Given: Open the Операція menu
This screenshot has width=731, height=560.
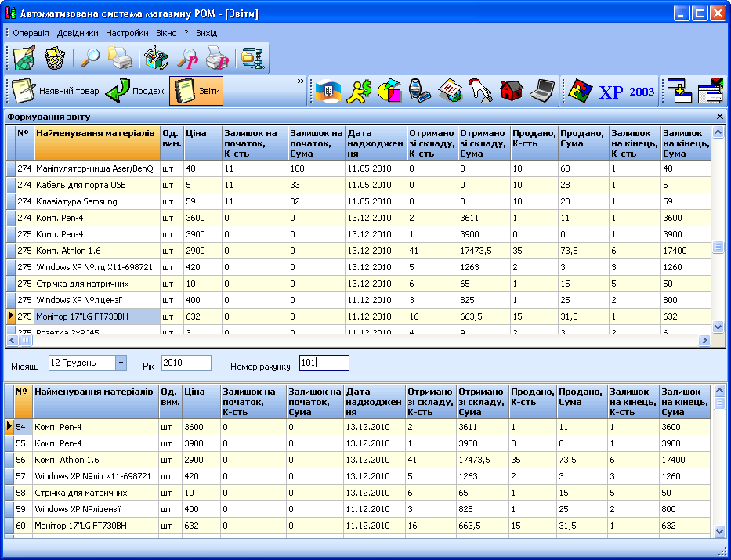Looking at the screenshot, I should pos(31,33).
